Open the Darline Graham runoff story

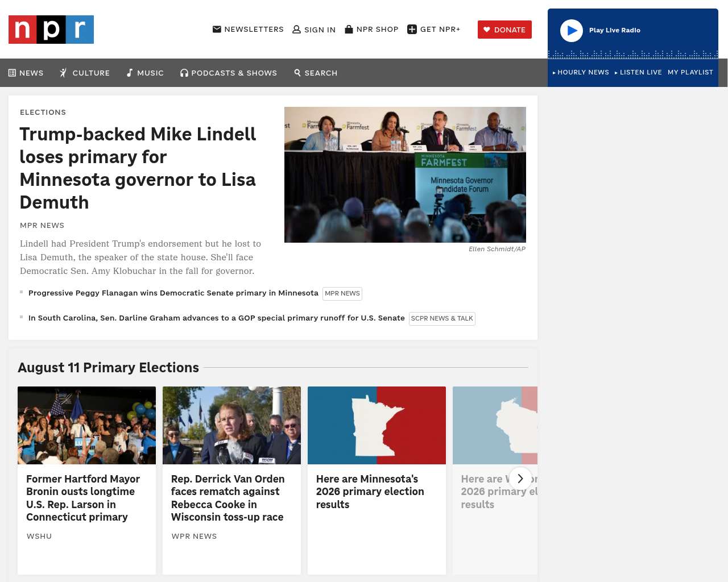217,318
